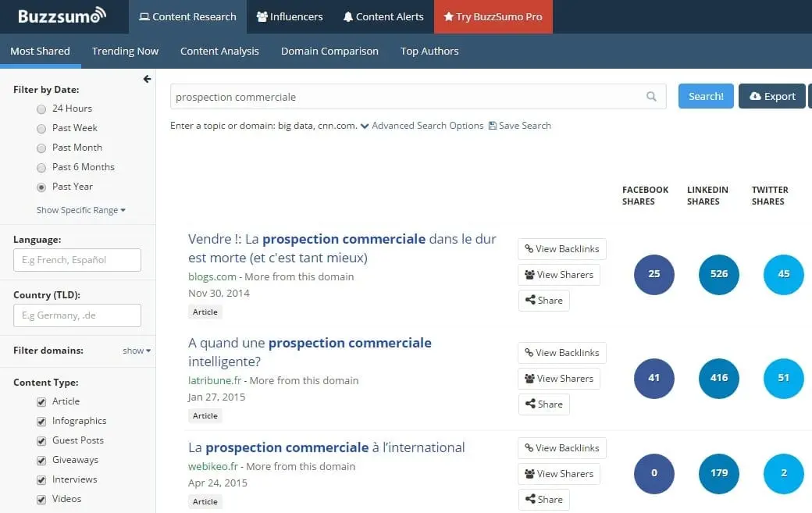Click Facebook shares circle showing 25
Screen dimensions: 812x513
pyautogui.click(x=654, y=274)
